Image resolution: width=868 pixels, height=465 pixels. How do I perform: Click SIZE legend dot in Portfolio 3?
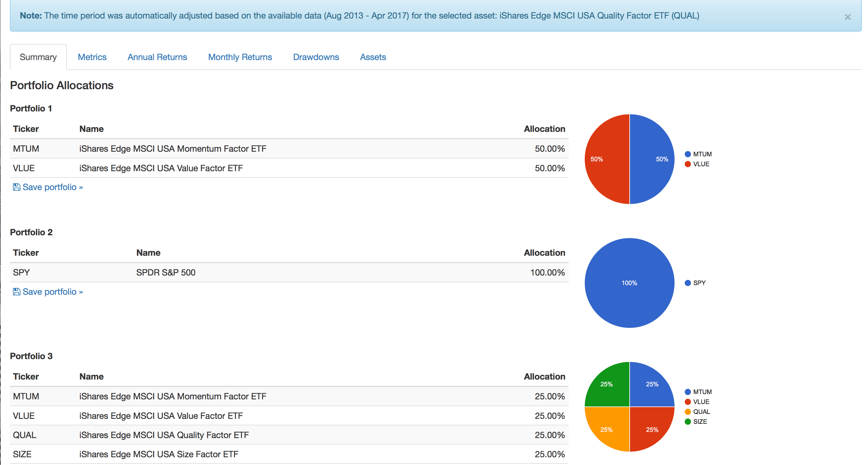(x=688, y=422)
